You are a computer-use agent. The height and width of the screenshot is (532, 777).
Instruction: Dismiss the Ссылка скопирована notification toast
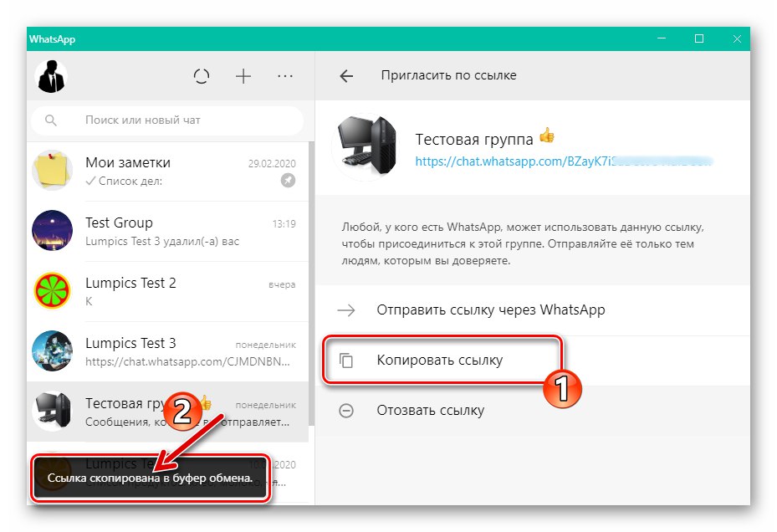click(x=151, y=477)
